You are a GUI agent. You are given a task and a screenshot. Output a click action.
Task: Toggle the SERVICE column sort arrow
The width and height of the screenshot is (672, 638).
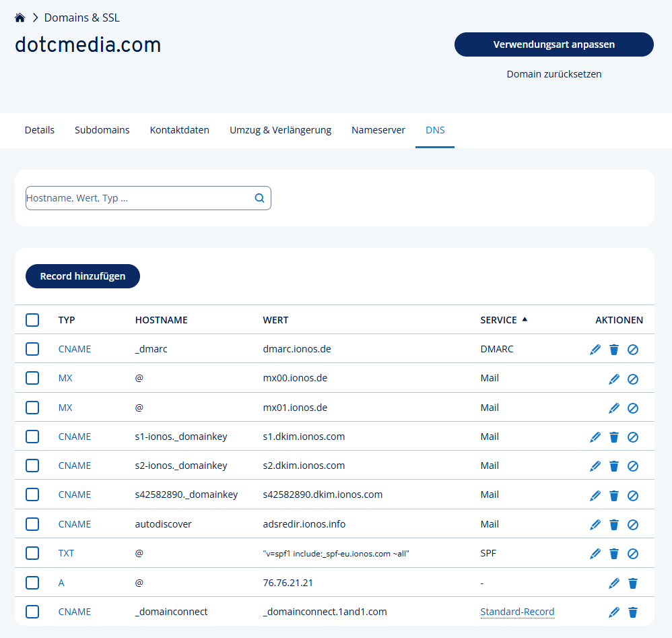click(x=525, y=319)
